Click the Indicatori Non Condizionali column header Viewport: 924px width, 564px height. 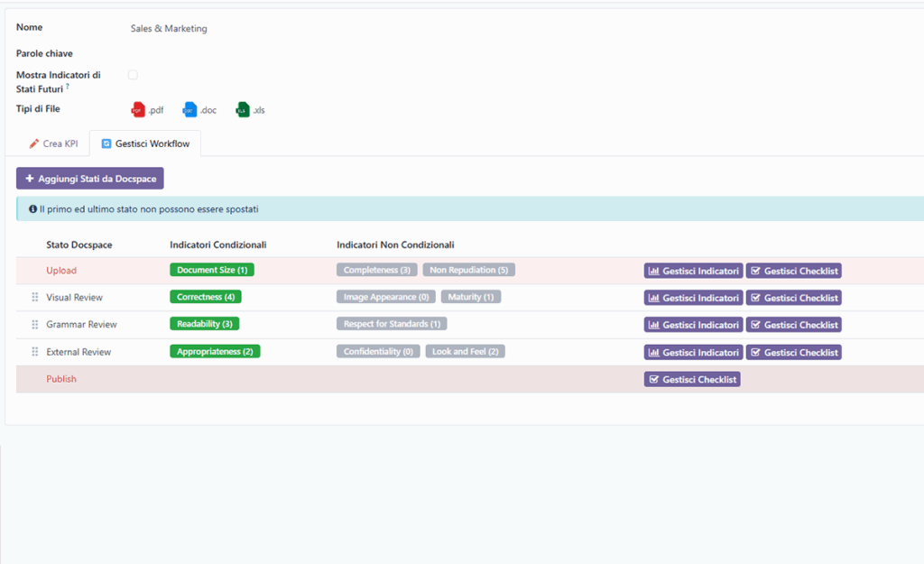[x=395, y=245]
